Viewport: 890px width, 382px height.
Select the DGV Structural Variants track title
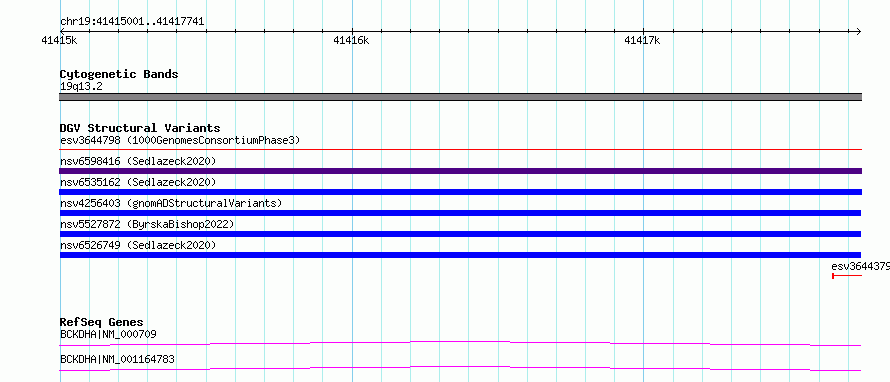point(140,128)
